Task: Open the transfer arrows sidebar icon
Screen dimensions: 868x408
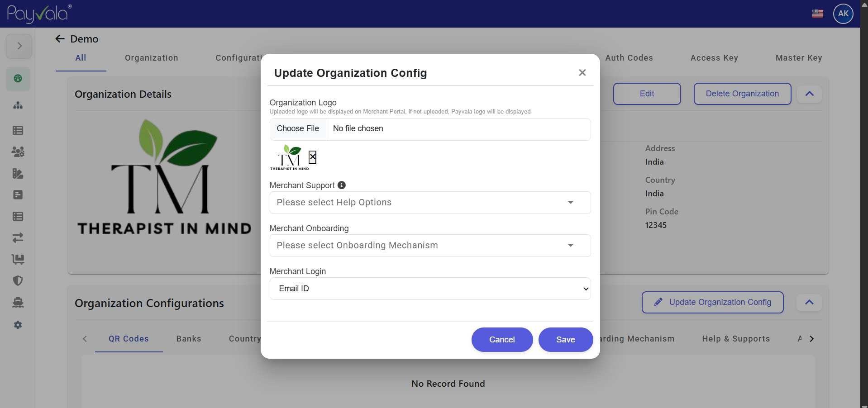Action: pyautogui.click(x=18, y=237)
